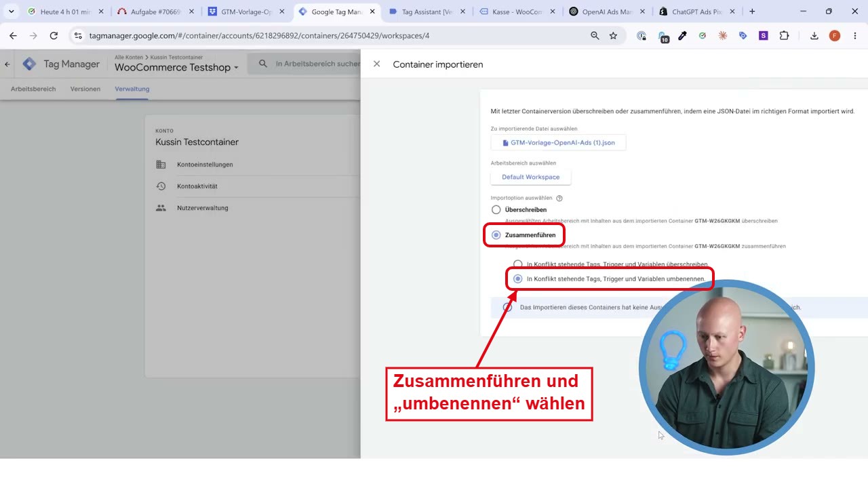
Task: Click the site info icon in address bar
Action: 78,36
